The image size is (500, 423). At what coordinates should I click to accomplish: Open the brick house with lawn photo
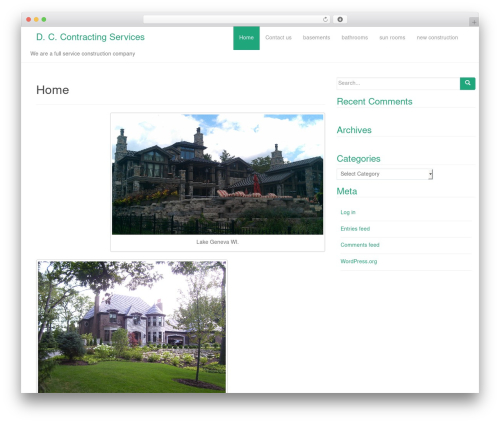[x=132, y=327]
